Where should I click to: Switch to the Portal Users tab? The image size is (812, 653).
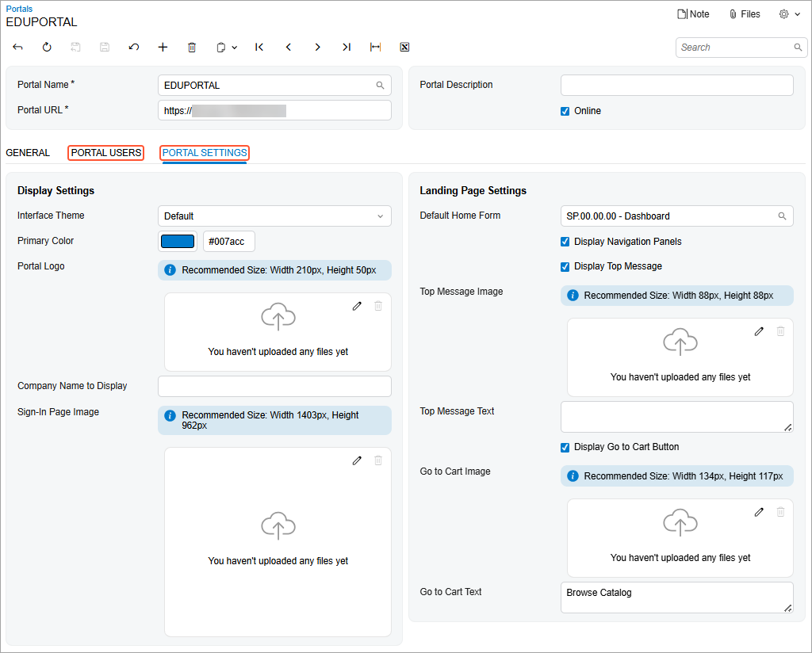(106, 153)
